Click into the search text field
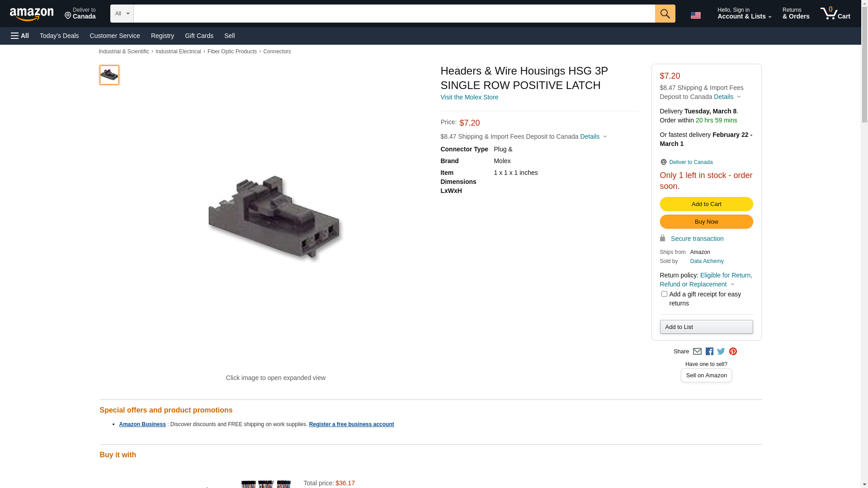Image resolution: width=868 pixels, height=488 pixels. (394, 14)
